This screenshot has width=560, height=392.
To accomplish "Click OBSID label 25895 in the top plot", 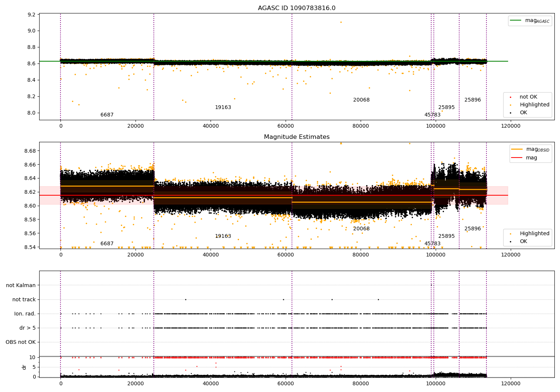I will 447,108.
